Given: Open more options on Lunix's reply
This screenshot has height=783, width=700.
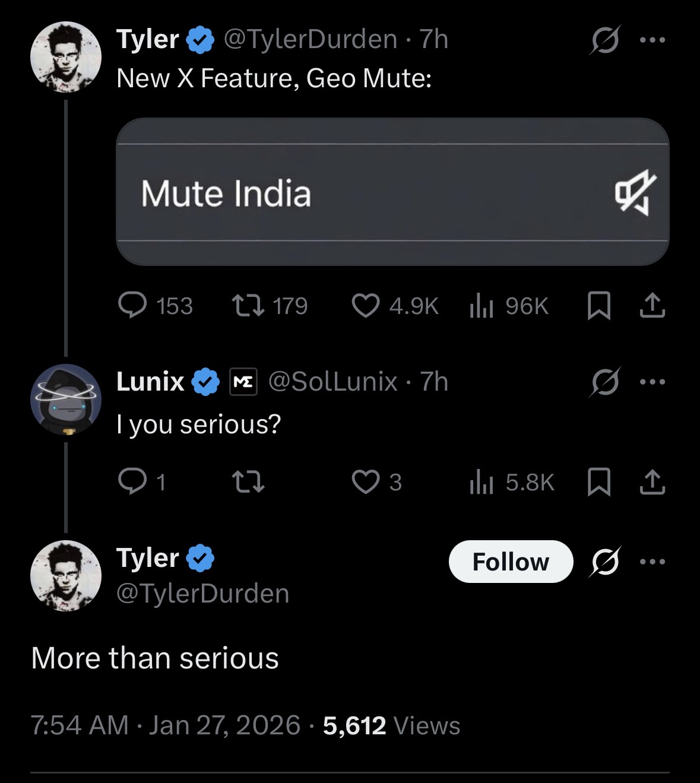Looking at the screenshot, I should pos(653,382).
